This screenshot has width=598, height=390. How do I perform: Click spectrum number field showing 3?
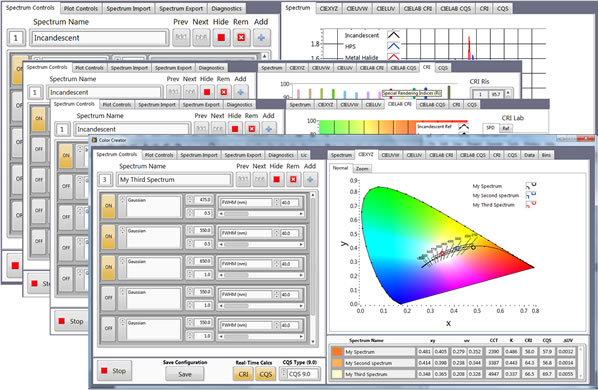point(105,180)
